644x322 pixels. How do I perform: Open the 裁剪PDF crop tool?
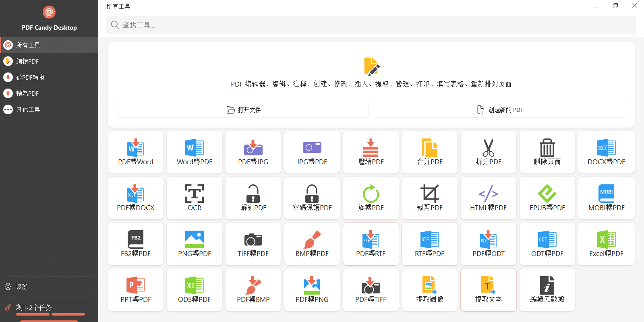[429, 198]
